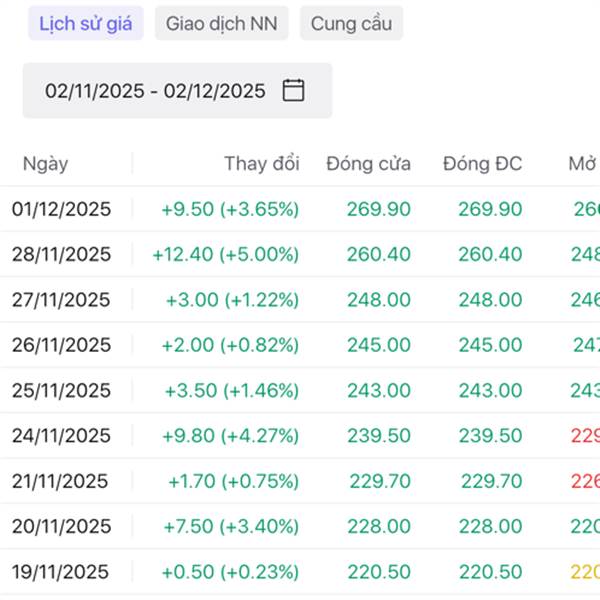Viewport: 600px width, 600px height.
Task: Sort by the Ngày column header
Action: tap(45, 164)
